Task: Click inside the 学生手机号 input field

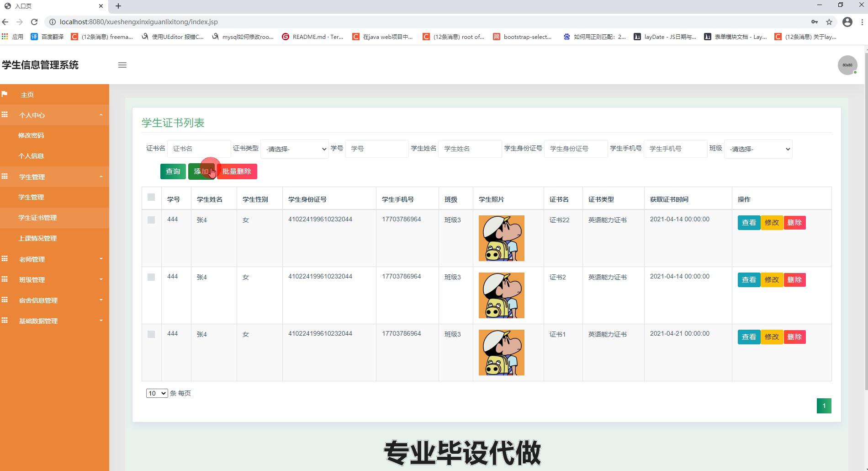Action: (675, 149)
